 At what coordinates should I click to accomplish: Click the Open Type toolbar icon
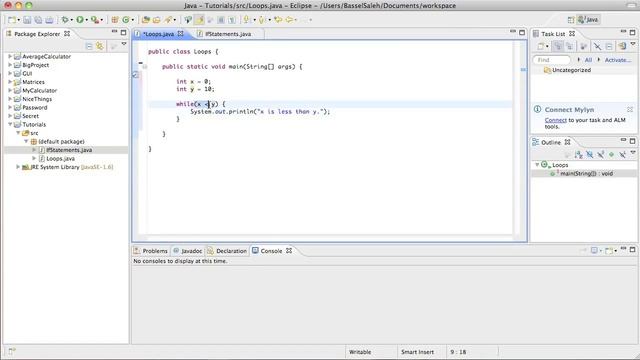coord(146,20)
